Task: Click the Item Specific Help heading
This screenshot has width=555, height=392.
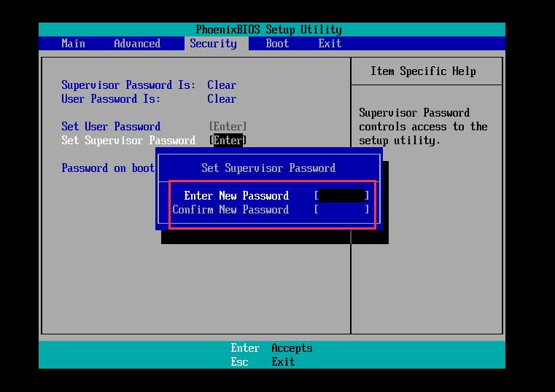Action: point(423,71)
